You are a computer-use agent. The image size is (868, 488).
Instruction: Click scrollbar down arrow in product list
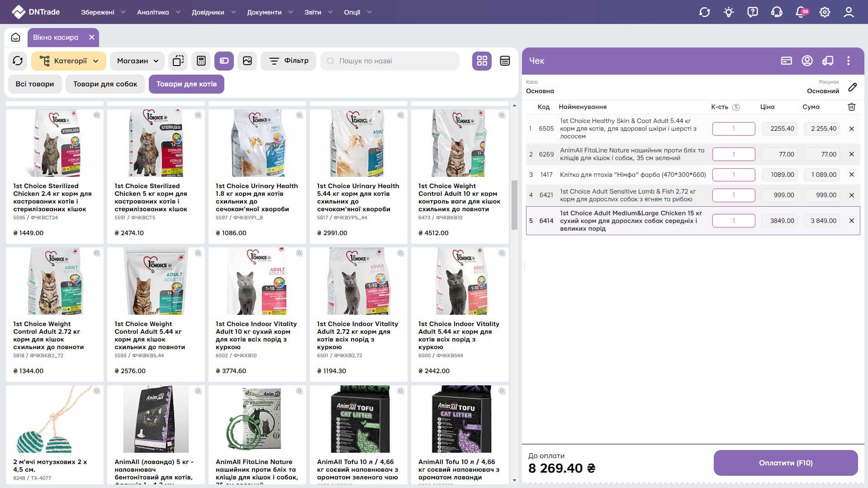tap(514, 480)
